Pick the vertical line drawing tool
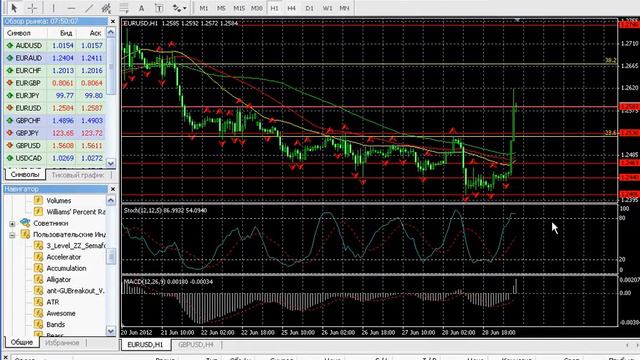Viewport: 640px width, 360px height. (53, 8)
